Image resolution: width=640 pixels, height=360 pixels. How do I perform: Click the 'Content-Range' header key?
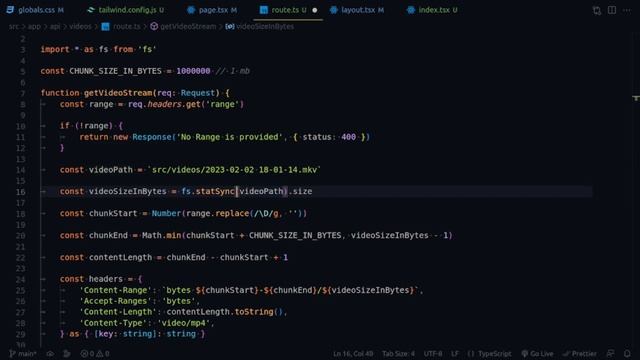click(x=116, y=290)
